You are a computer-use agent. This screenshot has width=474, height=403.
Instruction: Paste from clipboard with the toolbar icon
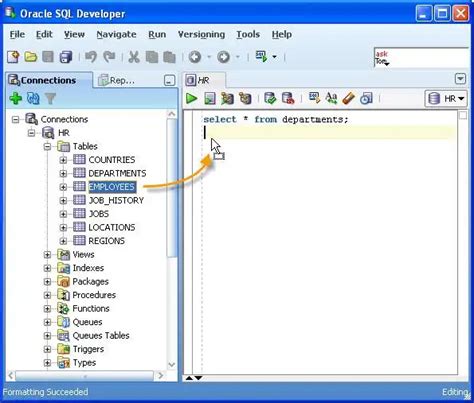(x=169, y=57)
